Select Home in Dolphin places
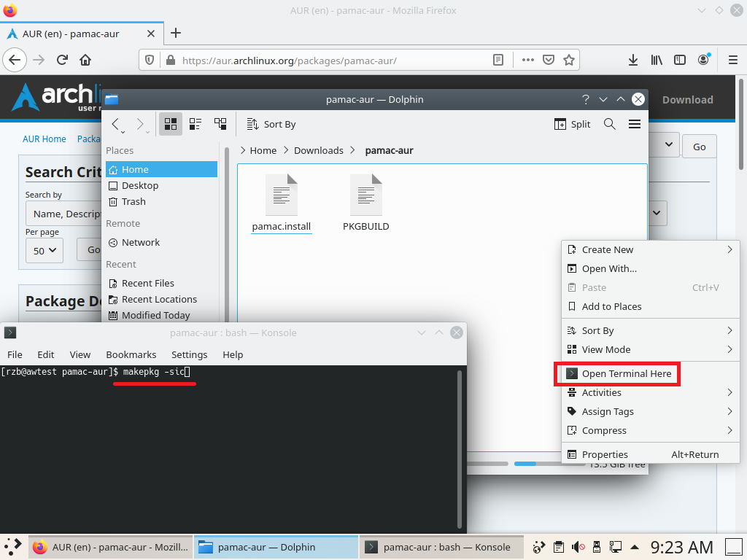The width and height of the screenshot is (747, 560). [161, 169]
